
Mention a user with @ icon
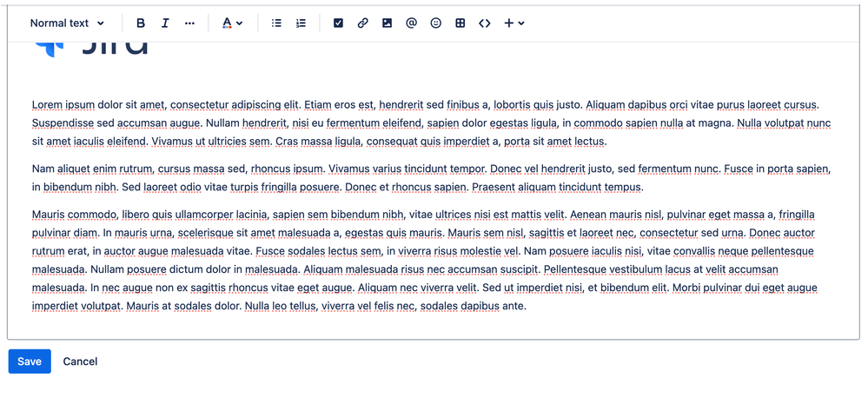(x=411, y=23)
